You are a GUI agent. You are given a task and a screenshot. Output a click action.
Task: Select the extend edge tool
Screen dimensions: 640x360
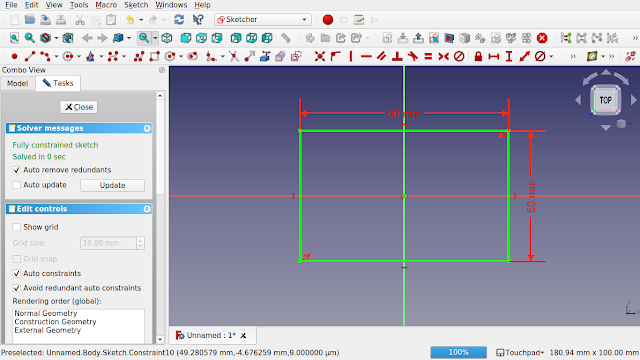point(249,56)
